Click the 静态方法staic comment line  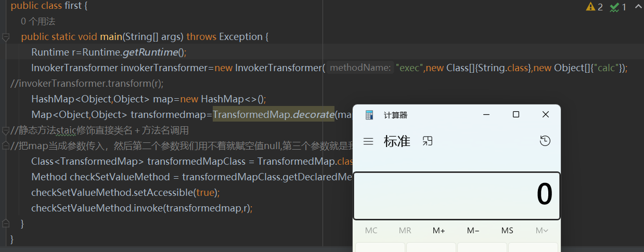point(100,130)
